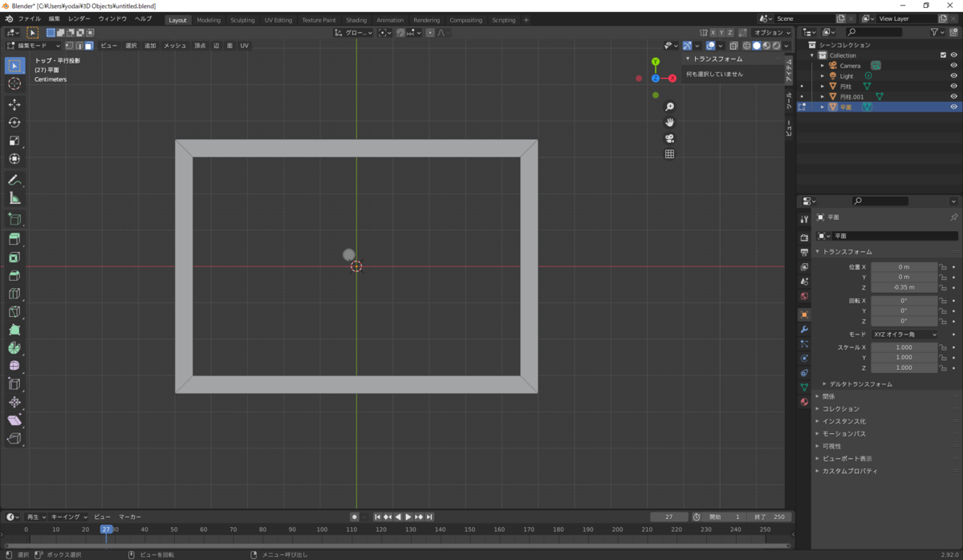
Task: Enable vertex select mode
Action: pos(70,46)
